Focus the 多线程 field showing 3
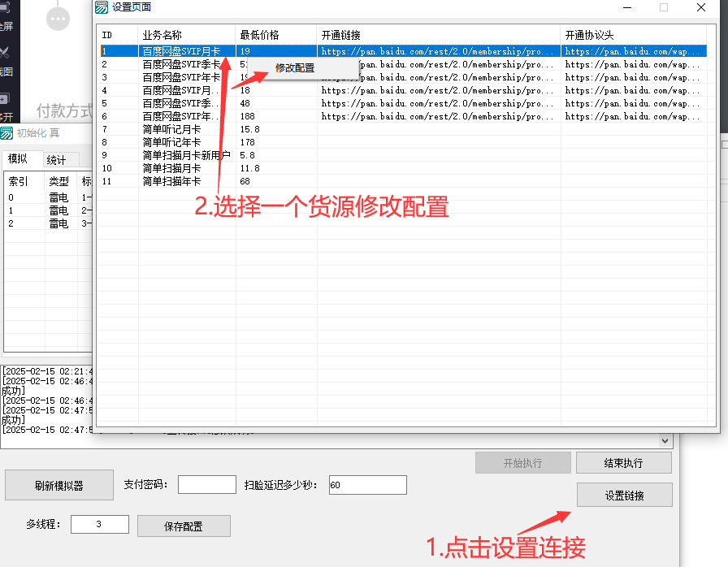Screen dimensions: 728x567 tap(100, 524)
